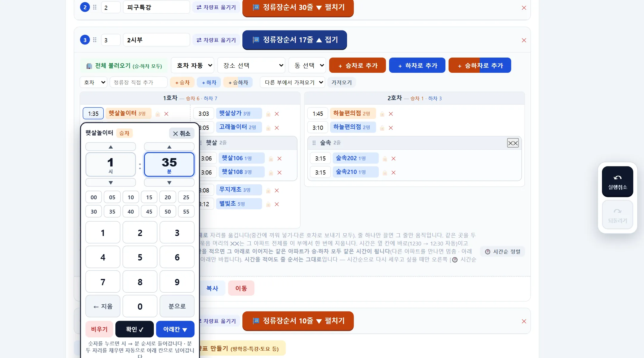Toggle lock on the 숲속210 stop
Viewport: 644px width, 358px height.
385,172
